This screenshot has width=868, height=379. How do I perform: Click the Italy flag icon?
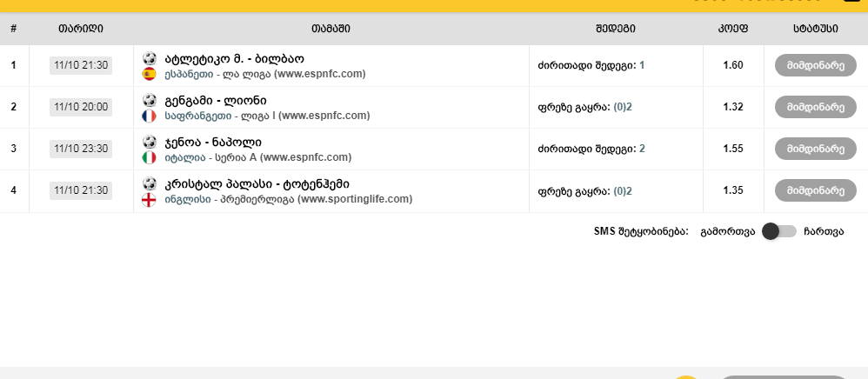[149, 157]
